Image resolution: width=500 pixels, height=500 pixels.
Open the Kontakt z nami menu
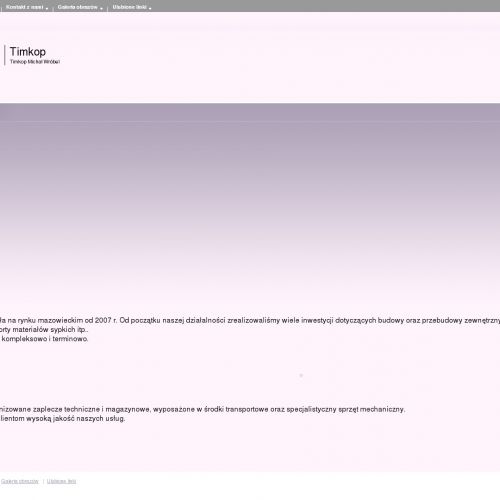coord(24,7)
